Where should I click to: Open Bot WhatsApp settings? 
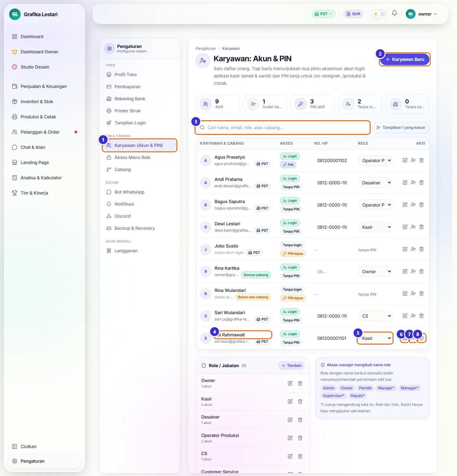tap(140, 192)
